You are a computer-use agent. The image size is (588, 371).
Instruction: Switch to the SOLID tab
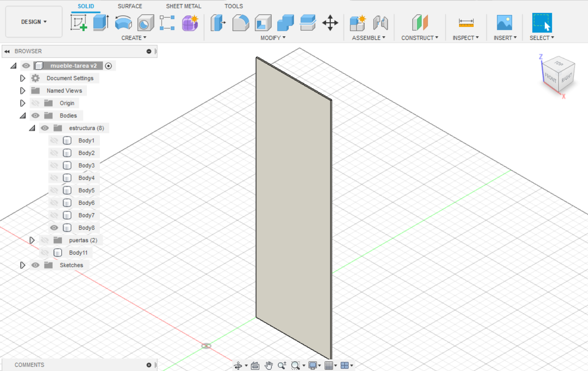coord(86,6)
